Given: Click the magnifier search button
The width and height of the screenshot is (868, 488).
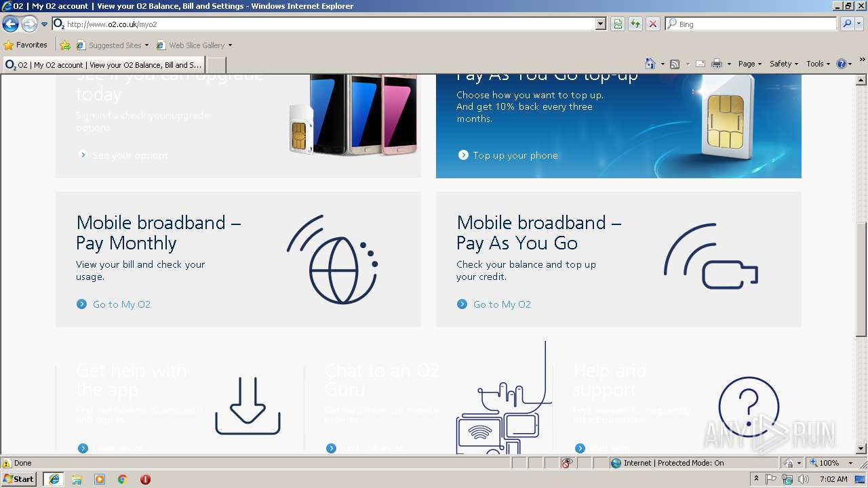Looking at the screenshot, I should [846, 24].
